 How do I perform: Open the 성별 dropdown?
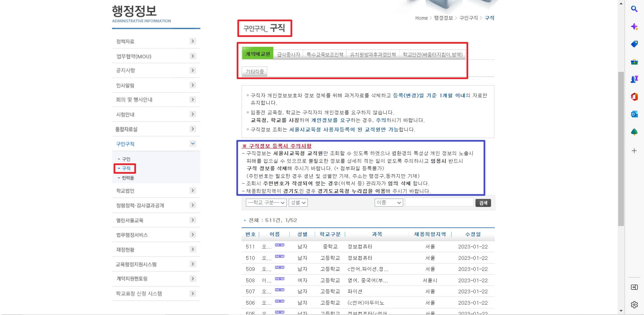click(x=298, y=202)
